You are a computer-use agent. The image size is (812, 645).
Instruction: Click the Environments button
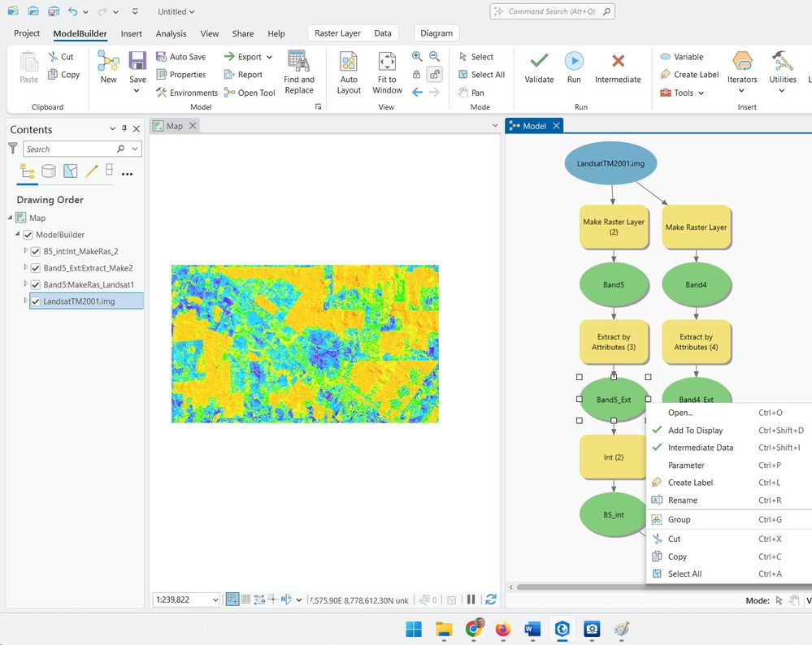coord(187,93)
